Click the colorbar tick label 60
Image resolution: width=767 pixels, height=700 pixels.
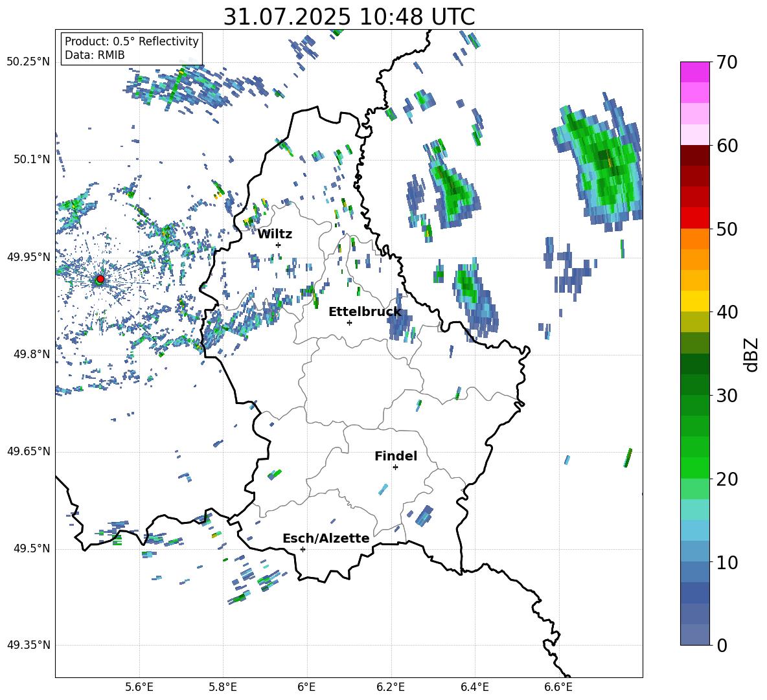click(x=726, y=146)
